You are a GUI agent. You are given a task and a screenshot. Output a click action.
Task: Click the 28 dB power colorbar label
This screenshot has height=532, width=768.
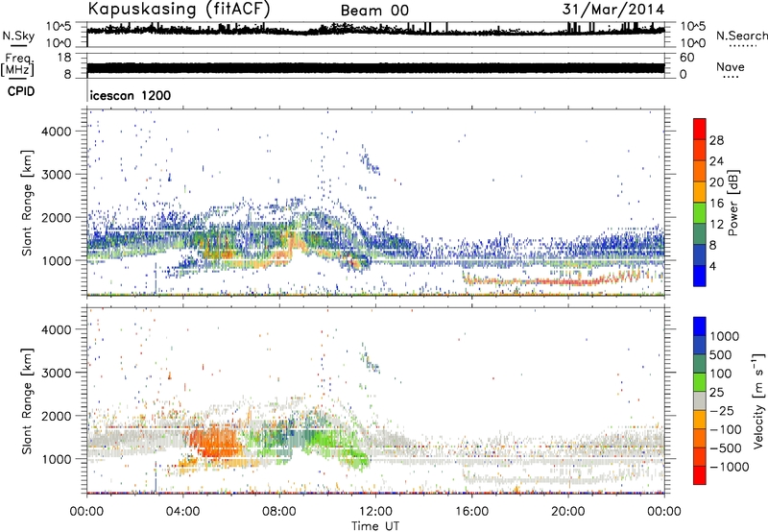tap(716, 140)
